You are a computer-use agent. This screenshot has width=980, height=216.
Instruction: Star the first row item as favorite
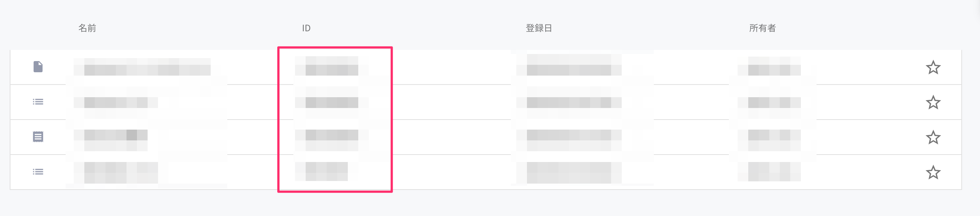tap(933, 67)
